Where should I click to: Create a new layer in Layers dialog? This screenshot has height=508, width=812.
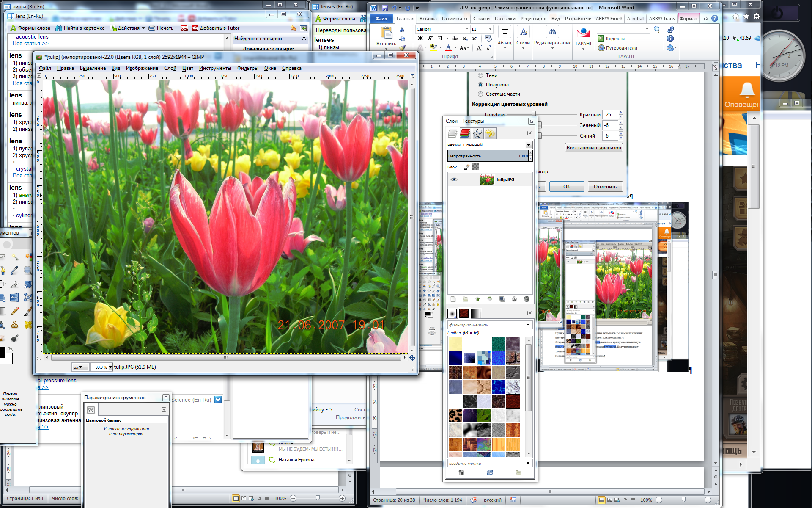[x=453, y=299]
